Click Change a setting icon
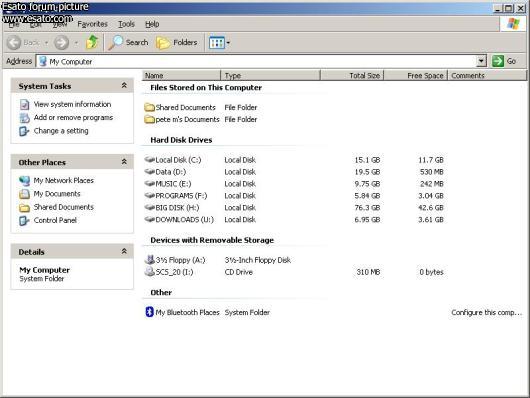This screenshot has height=398, width=530. (24, 131)
